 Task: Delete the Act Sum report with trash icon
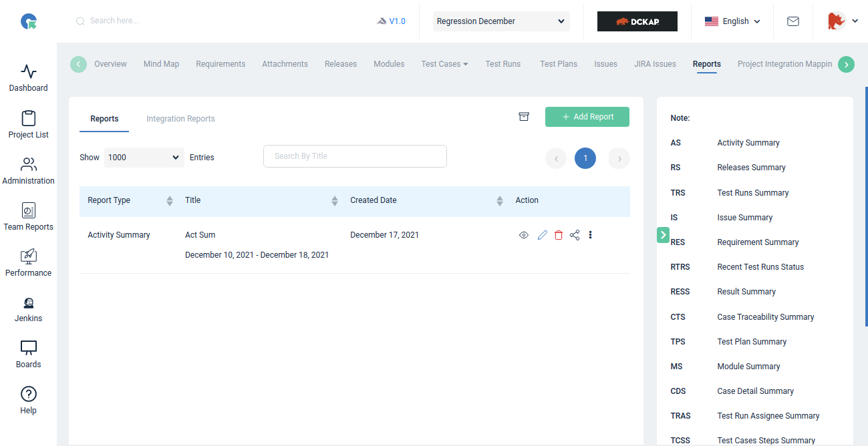coord(559,235)
